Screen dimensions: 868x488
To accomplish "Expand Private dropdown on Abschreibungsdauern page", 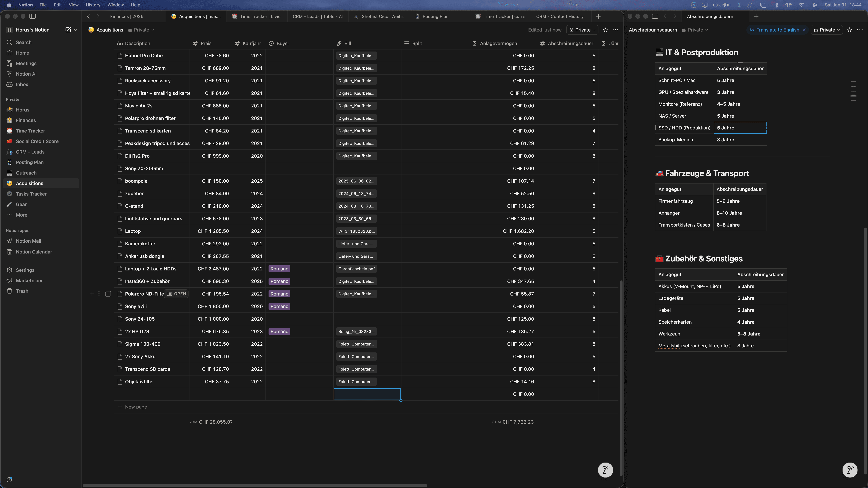I will (827, 30).
